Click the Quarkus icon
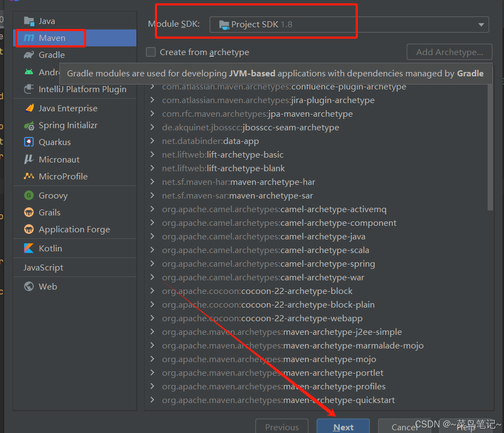Image resolution: width=504 pixels, height=433 pixels. (29, 142)
